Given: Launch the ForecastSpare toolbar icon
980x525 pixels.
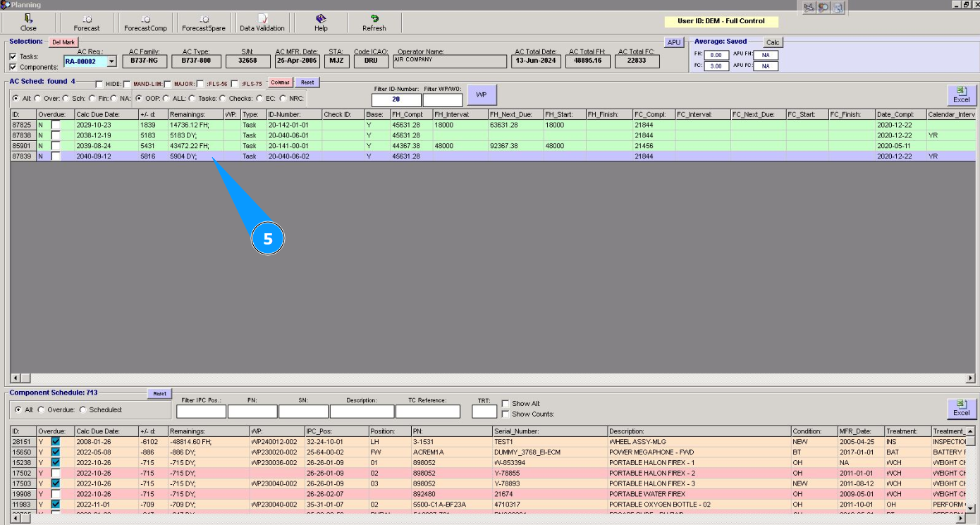Looking at the screenshot, I should [x=204, y=19].
